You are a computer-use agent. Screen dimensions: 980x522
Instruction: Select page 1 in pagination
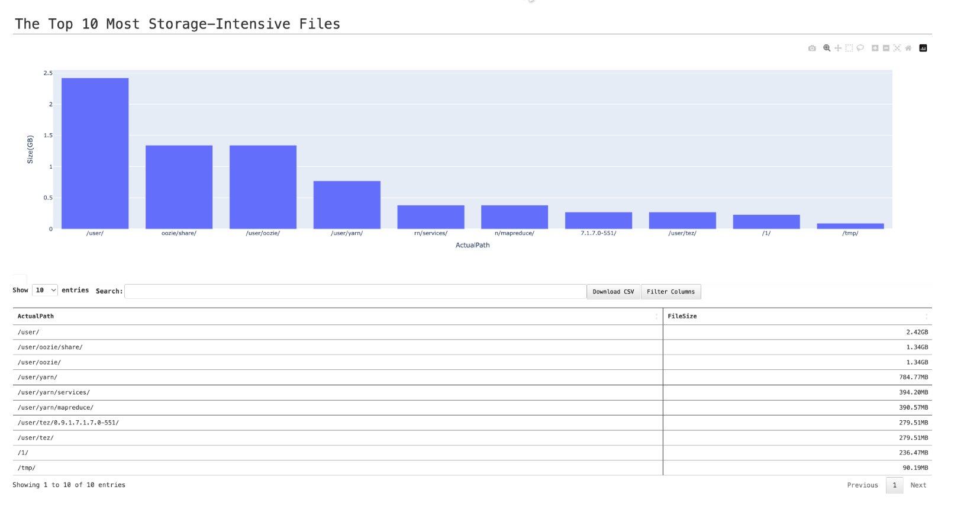click(x=894, y=485)
